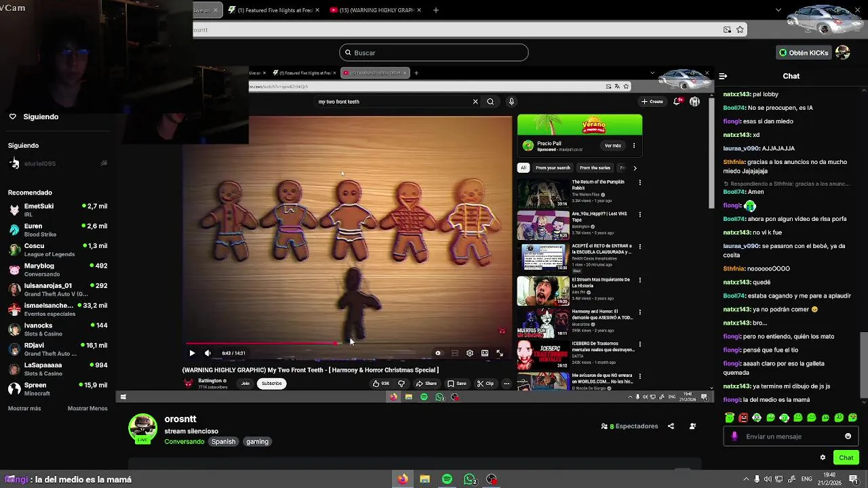Switch YouTube player to theater mode
The width and height of the screenshot is (868, 488).
[485, 353]
